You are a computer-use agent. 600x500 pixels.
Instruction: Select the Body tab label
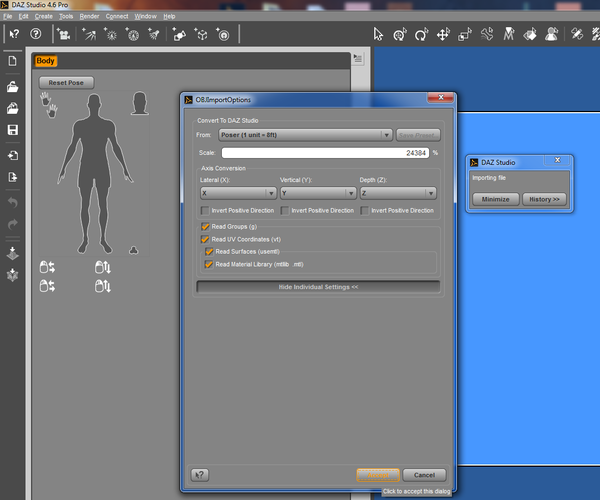pyautogui.click(x=46, y=61)
